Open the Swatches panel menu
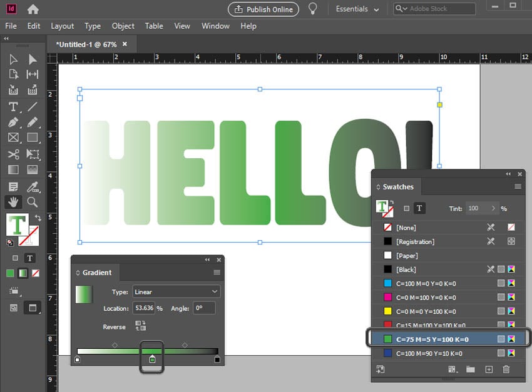Screen dimensions: 532x392 tap(518, 186)
